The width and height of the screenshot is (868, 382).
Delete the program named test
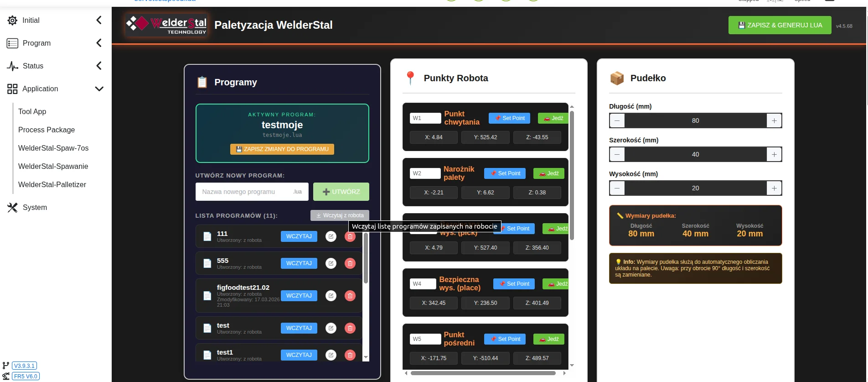tap(350, 328)
